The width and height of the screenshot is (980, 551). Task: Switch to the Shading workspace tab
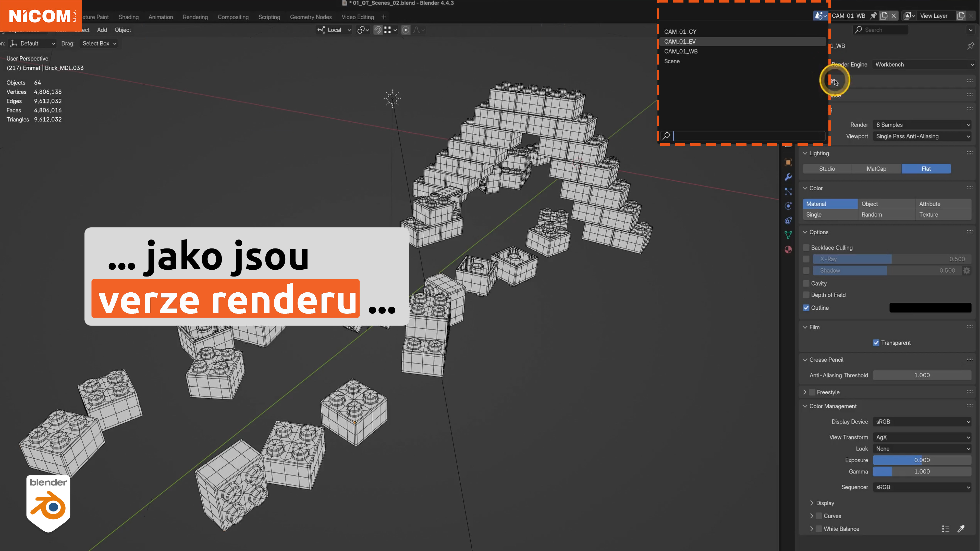[x=129, y=17]
